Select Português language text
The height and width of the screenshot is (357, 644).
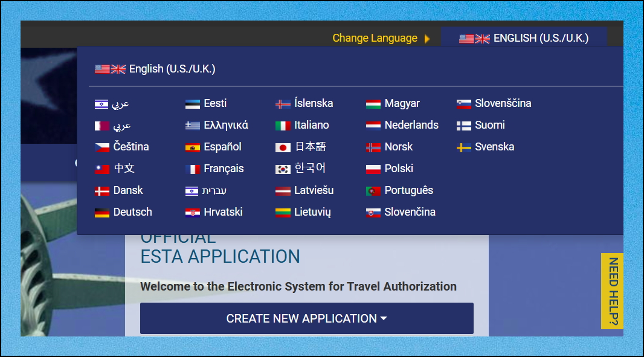[x=408, y=190]
